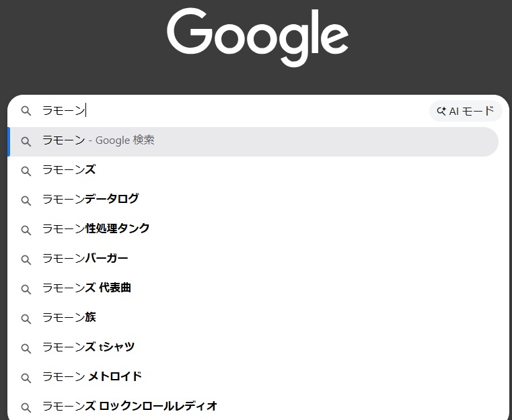Click the magnifier icon beside ラモーンズ suggestion

pyautogui.click(x=26, y=171)
